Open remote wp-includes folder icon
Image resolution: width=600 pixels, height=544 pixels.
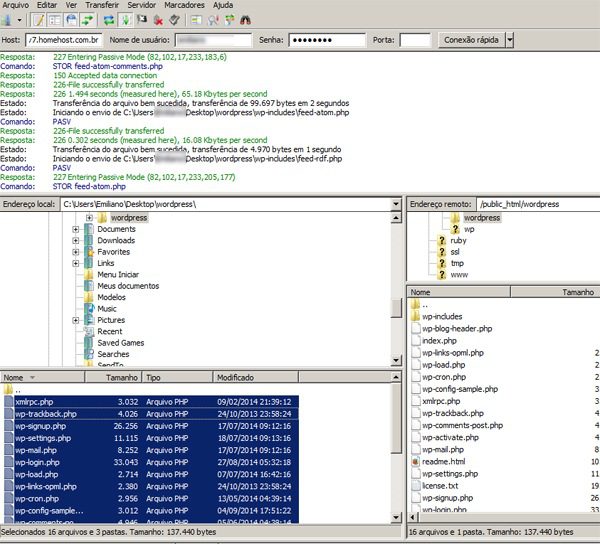pyautogui.click(x=415, y=316)
